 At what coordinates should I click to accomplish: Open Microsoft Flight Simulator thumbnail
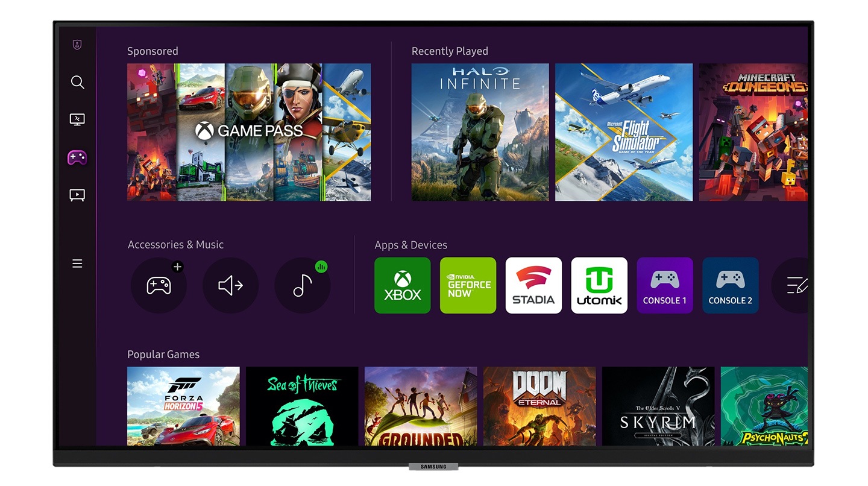pos(624,132)
